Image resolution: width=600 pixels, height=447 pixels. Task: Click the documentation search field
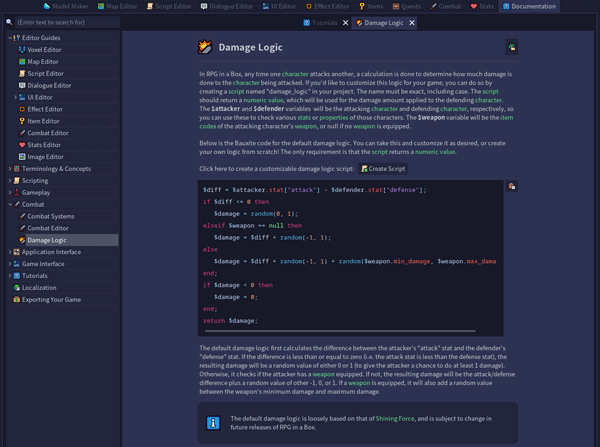click(60, 21)
